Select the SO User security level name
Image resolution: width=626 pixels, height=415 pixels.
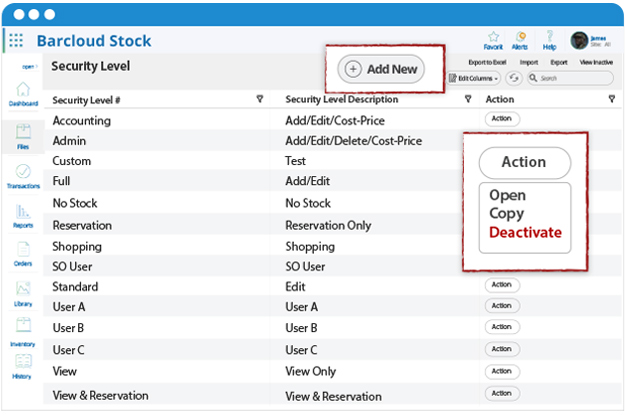[x=72, y=267]
